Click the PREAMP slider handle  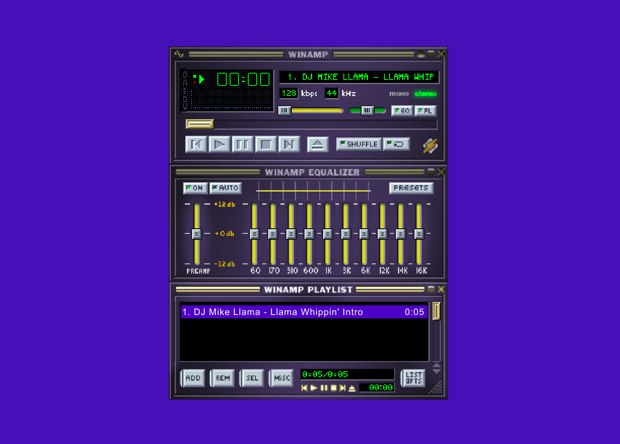[197, 234]
